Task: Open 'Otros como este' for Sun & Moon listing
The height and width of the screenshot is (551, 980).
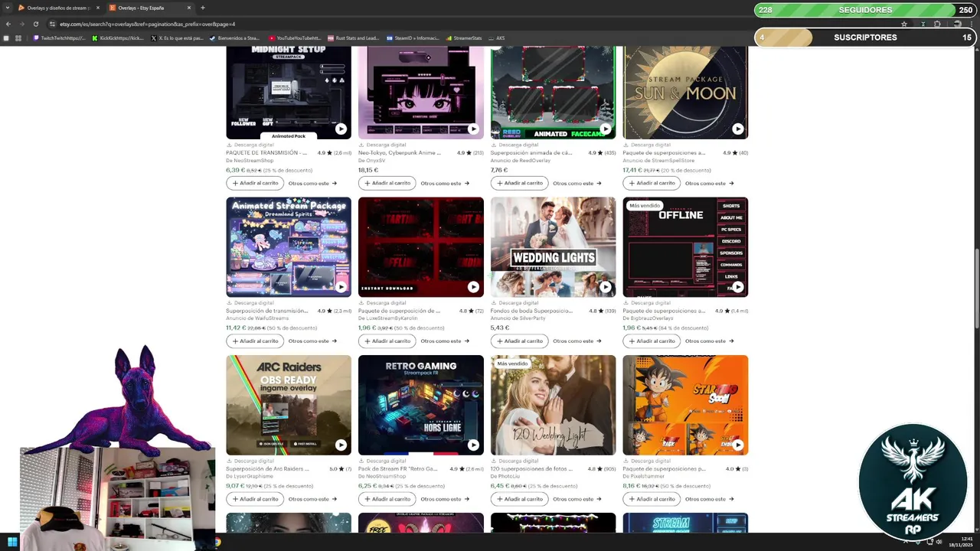Action: coord(709,183)
